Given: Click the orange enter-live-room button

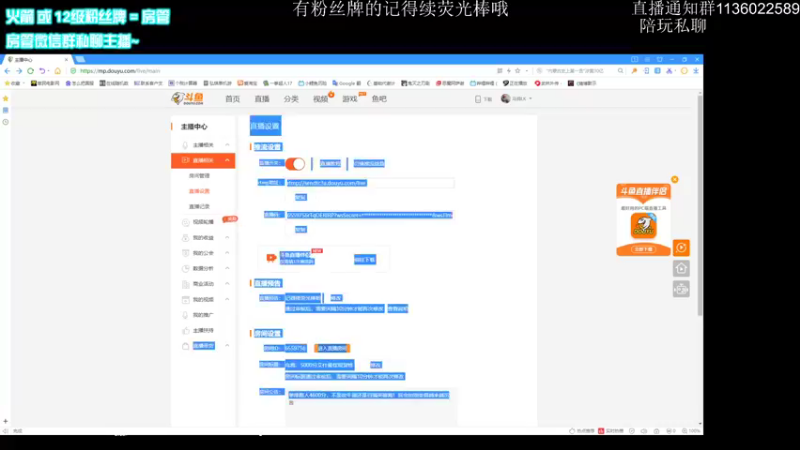Looking at the screenshot, I should (332, 348).
